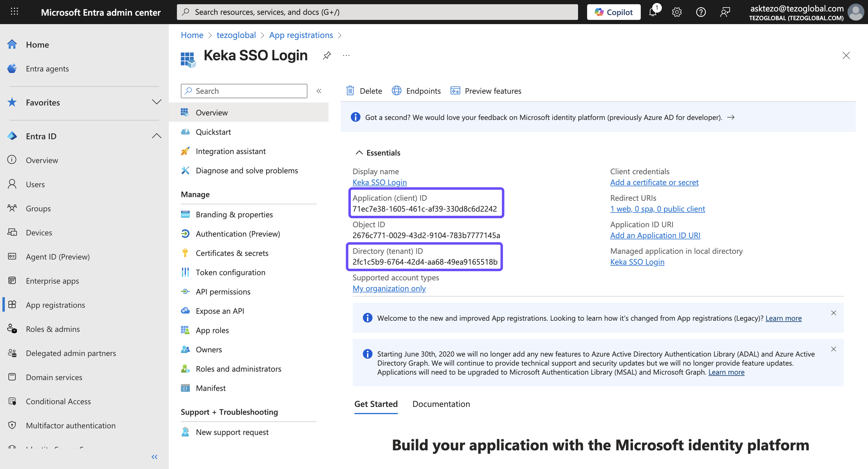868x469 pixels.
Task: Click the help question mark icon
Action: click(701, 12)
